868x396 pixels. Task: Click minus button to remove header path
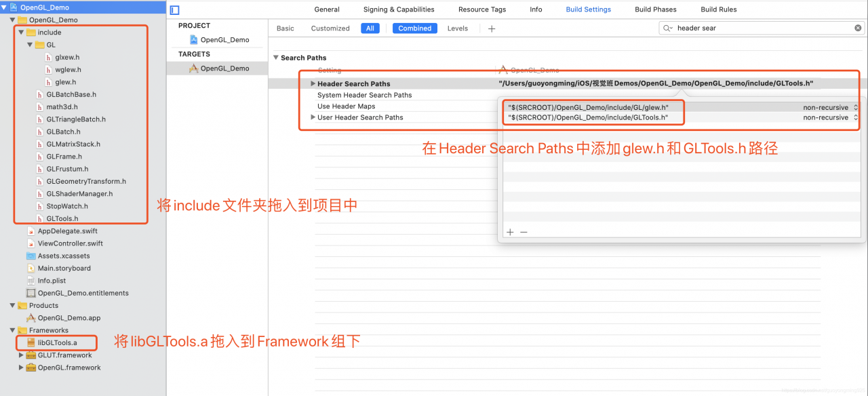click(524, 232)
